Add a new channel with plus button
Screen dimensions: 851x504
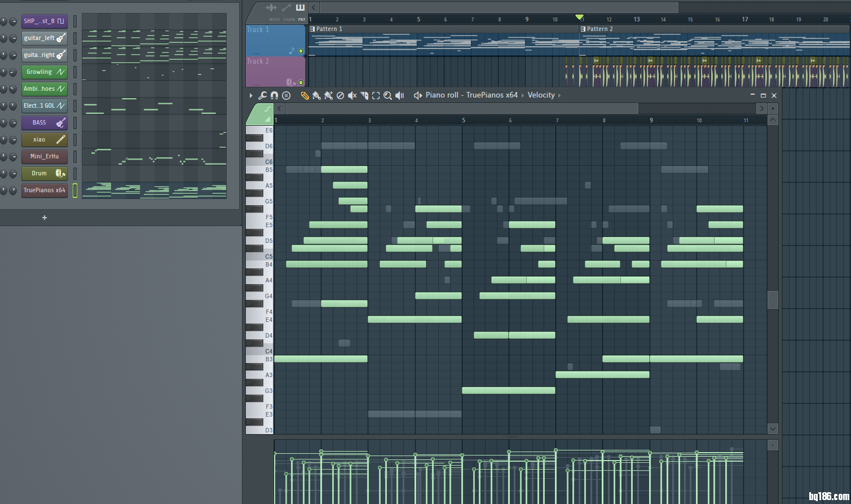[45, 218]
